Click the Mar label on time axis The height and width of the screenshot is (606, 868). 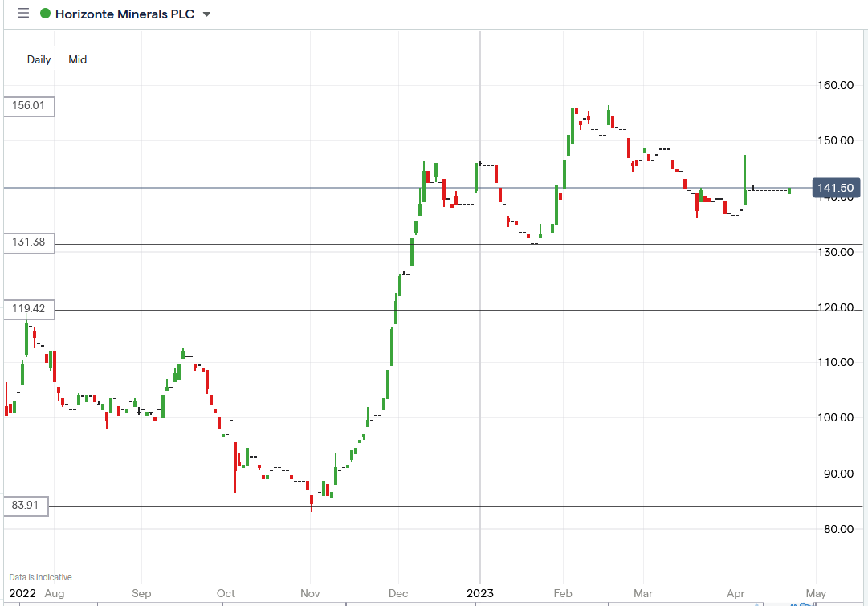(642, 594)
